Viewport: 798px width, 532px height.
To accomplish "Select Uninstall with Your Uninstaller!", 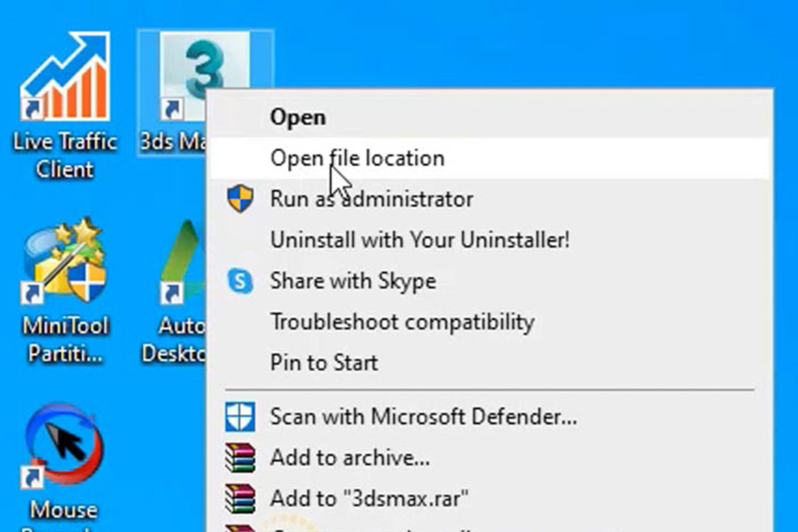I will point(489,239).
